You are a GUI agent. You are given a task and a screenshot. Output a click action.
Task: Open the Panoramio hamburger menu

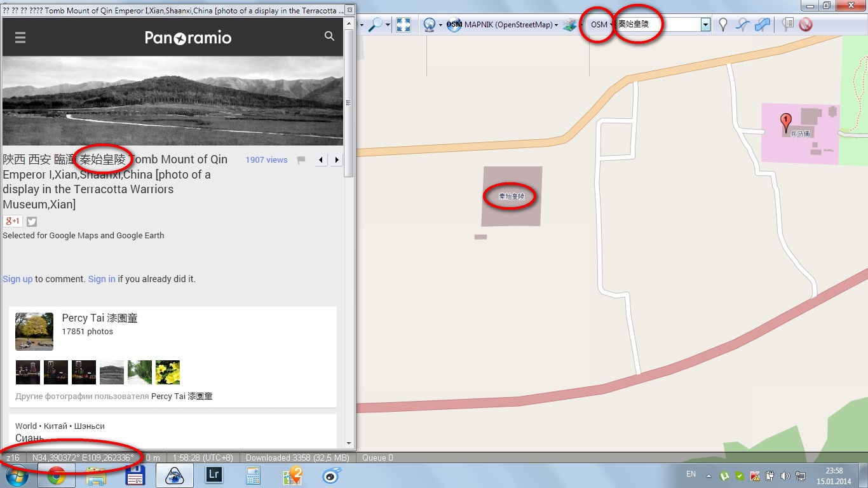tap(20, 37)
